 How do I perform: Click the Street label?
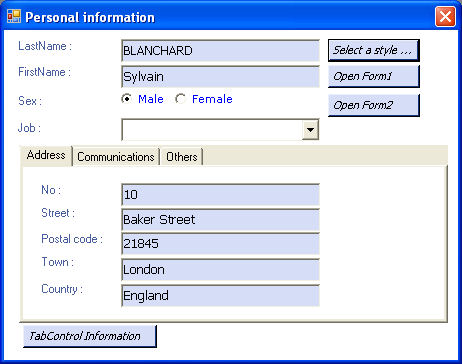point(58,213)
